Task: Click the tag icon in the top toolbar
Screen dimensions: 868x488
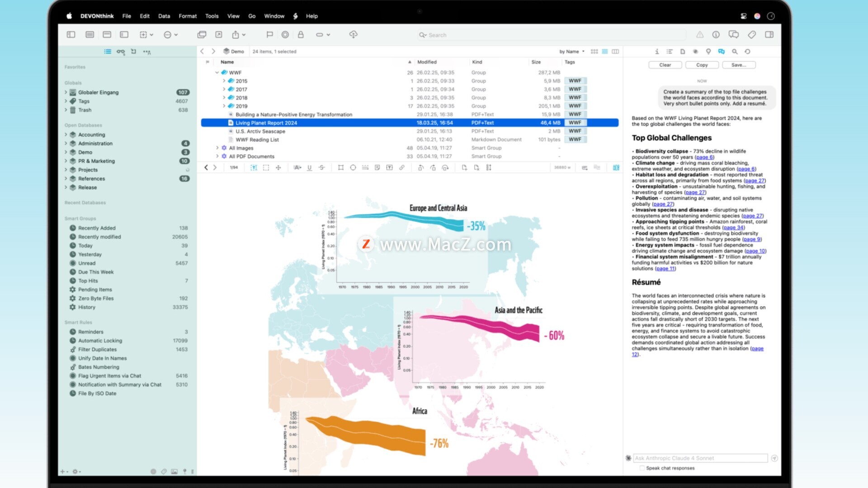Action: [x=752, y=34]
